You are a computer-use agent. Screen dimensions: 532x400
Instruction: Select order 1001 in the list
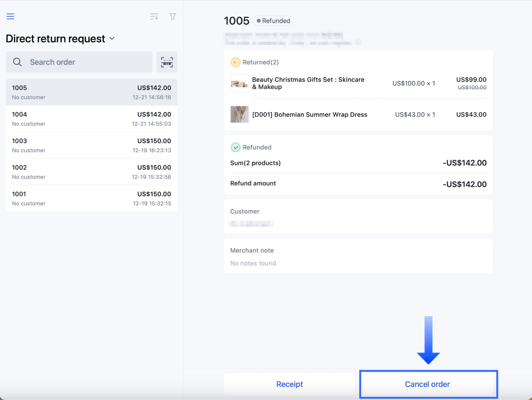[x=91, y=199]
